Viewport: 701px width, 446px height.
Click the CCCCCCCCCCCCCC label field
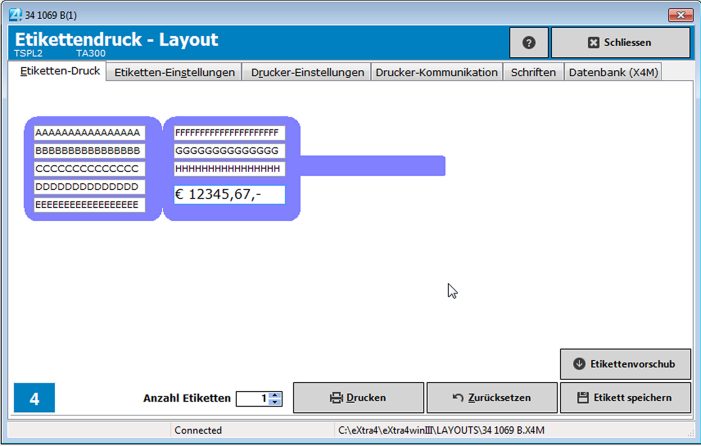click(x=89, y=169)
